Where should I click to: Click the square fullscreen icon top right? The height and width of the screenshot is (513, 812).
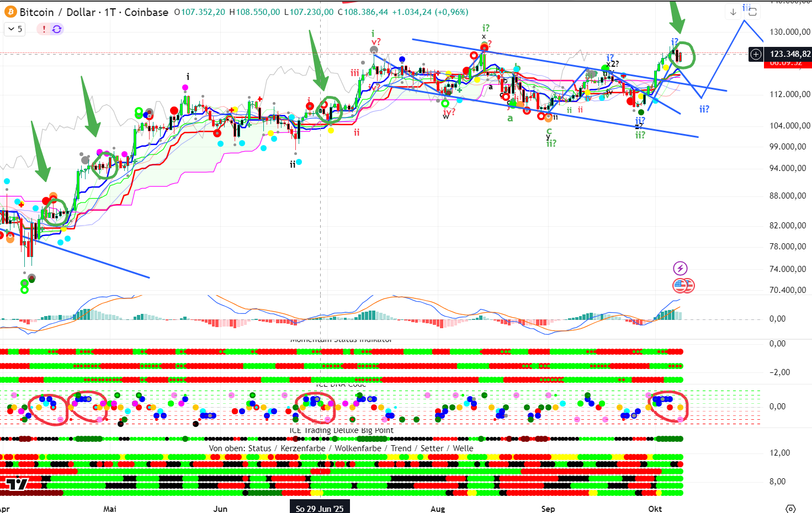752,12
